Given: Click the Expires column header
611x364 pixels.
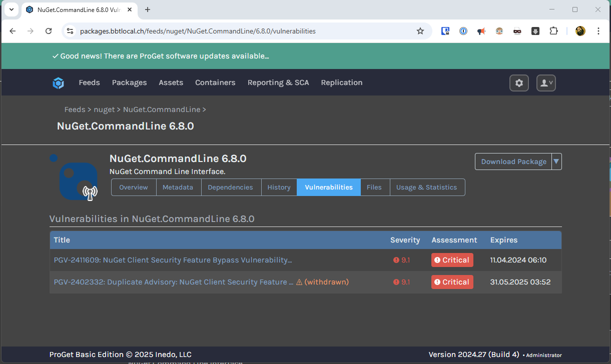Looking at the screenshot, I should pos(504,240).
